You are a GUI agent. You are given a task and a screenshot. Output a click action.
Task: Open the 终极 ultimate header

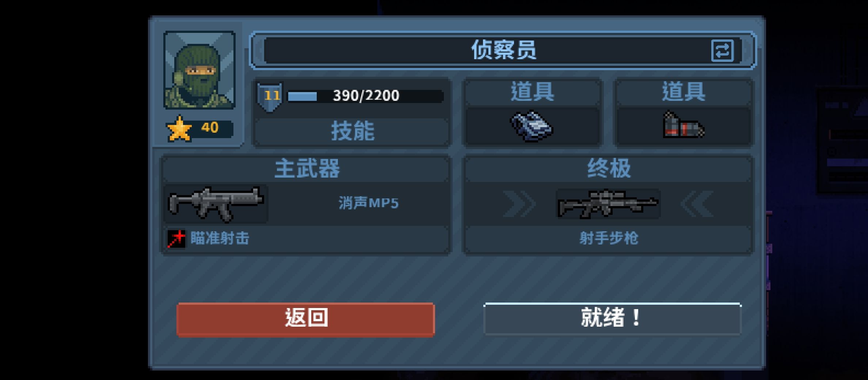608,169
